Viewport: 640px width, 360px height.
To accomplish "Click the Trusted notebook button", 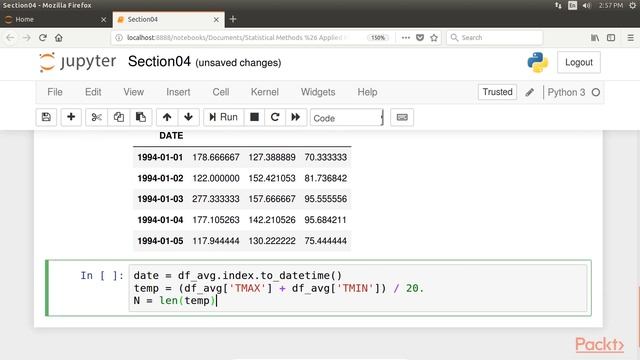I will point(497,92).
